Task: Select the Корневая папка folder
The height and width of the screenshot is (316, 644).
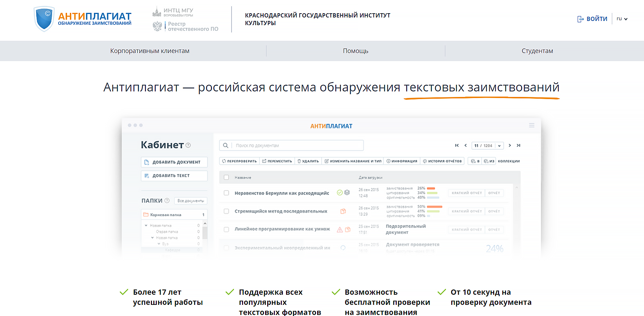Action: pos(174,215)
